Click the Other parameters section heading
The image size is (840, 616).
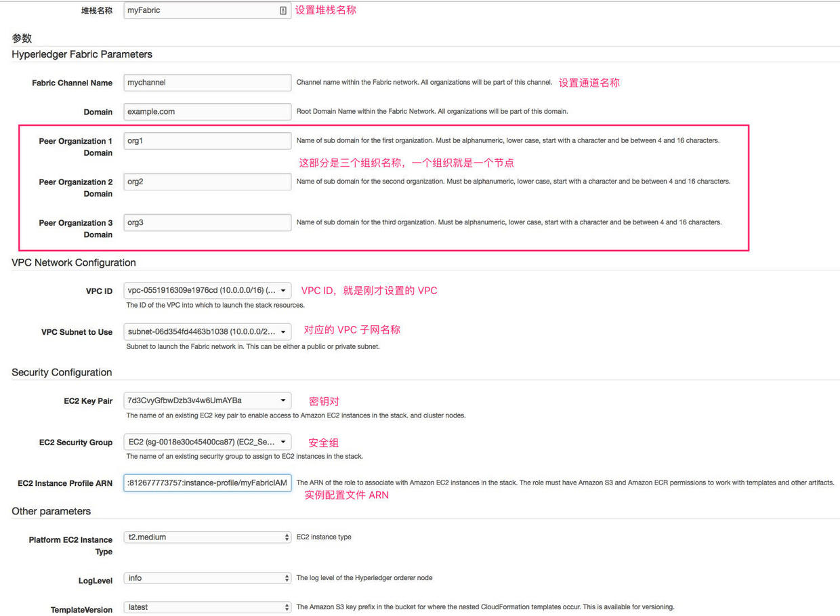(x=51, y=512)
